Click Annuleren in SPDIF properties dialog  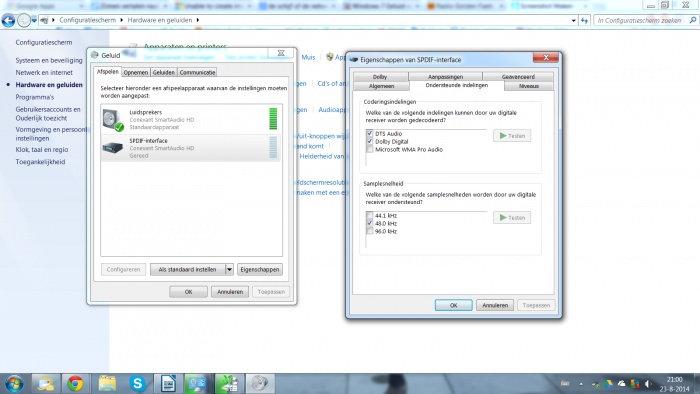click(x=495, y=305)
